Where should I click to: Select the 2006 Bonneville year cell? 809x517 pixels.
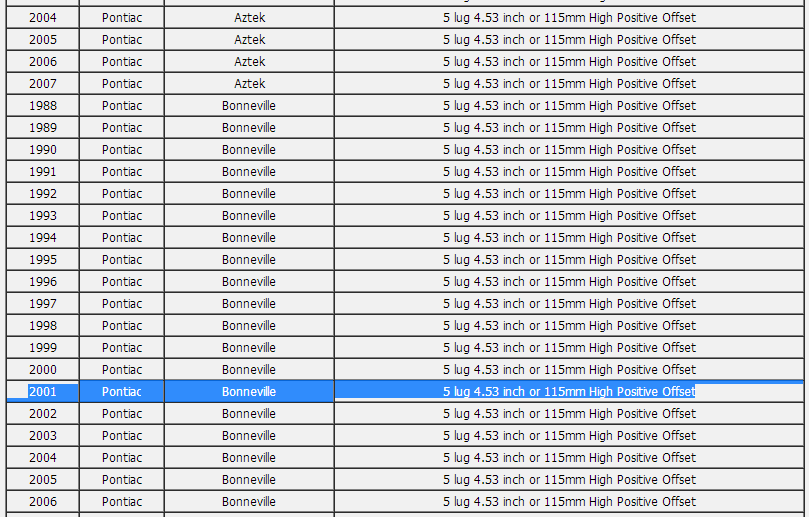coord(43,502)
